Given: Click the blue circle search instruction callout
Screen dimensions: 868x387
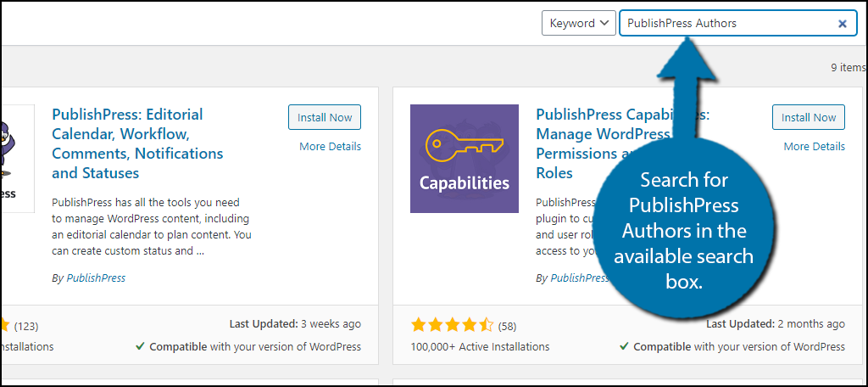Looking at the screenshot, I should (x=683, y=230).
